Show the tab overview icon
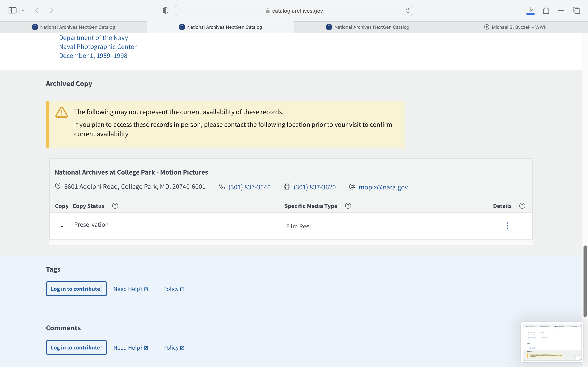 click(x=576, y=10)
